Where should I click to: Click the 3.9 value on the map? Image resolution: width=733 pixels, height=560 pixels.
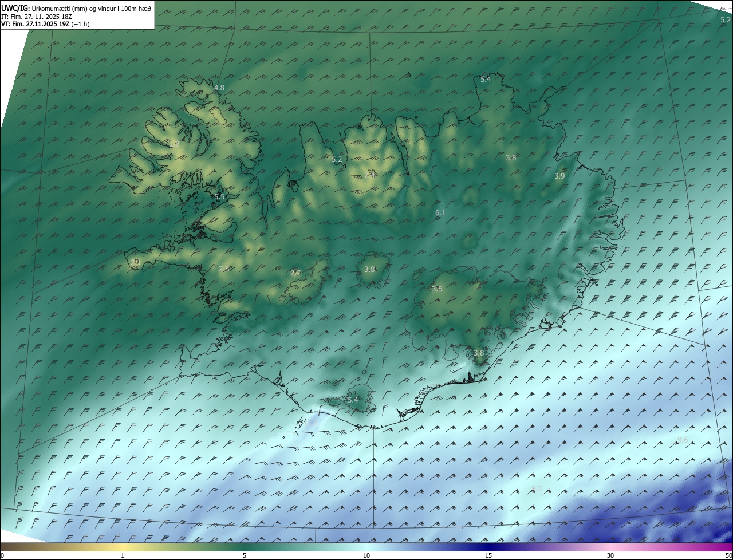click(x=559, y=176)
